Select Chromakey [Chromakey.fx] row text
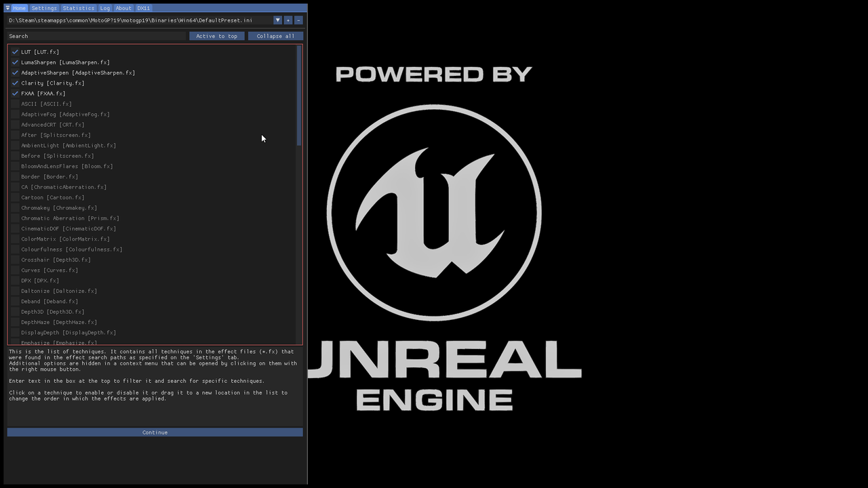This screenshot has width=868, height=488. pos(59,208)
